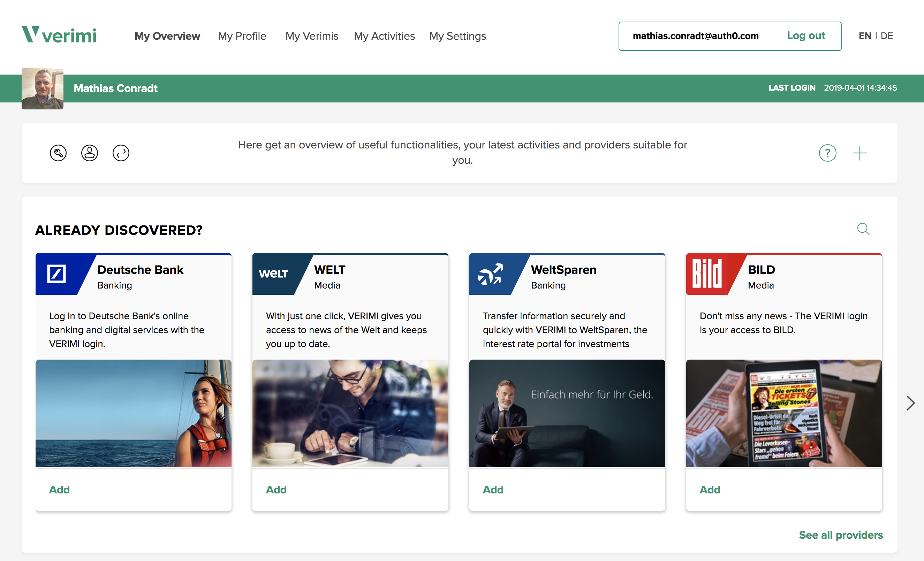Click the person profile circle icon

[x=90, y=153]
